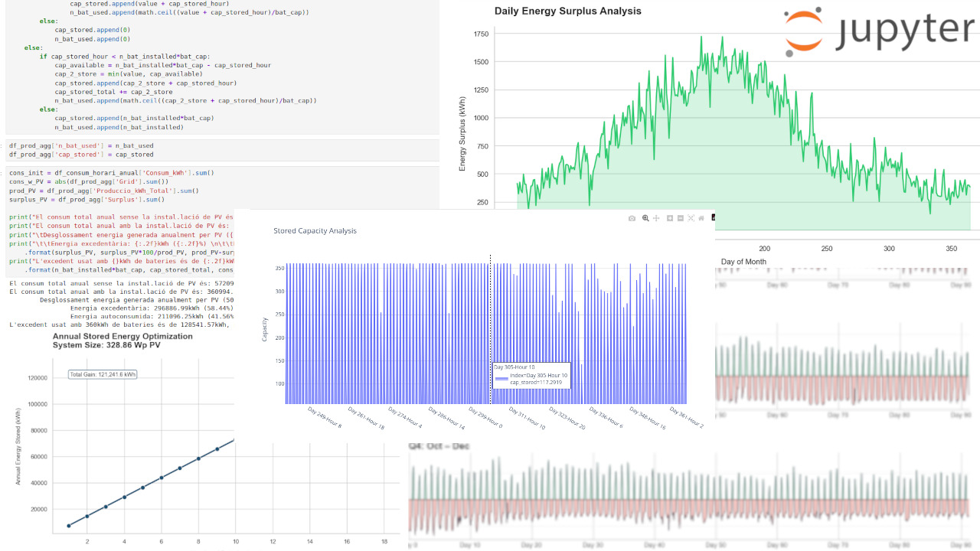Click the 'System Size: 328.86 Wp PV' subtitle
Viewport: 980px width, 551px height.
coord(106,346)
